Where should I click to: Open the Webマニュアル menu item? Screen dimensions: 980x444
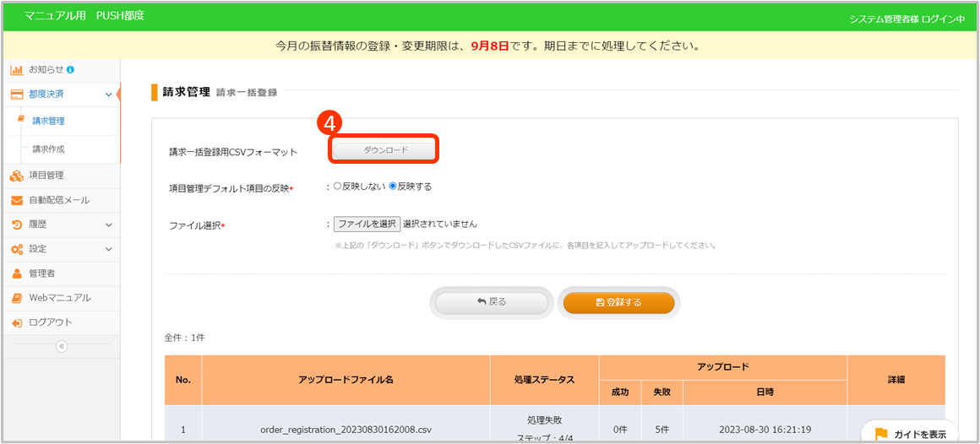pyautogui.click(x=59, y=298)
